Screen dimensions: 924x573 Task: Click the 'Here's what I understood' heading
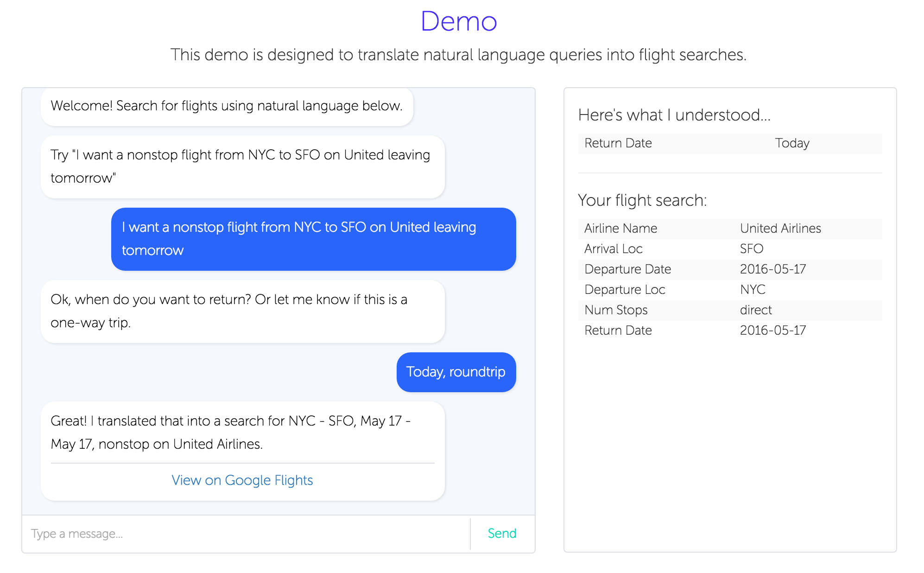pyautogui.click(x=674, y=115)
